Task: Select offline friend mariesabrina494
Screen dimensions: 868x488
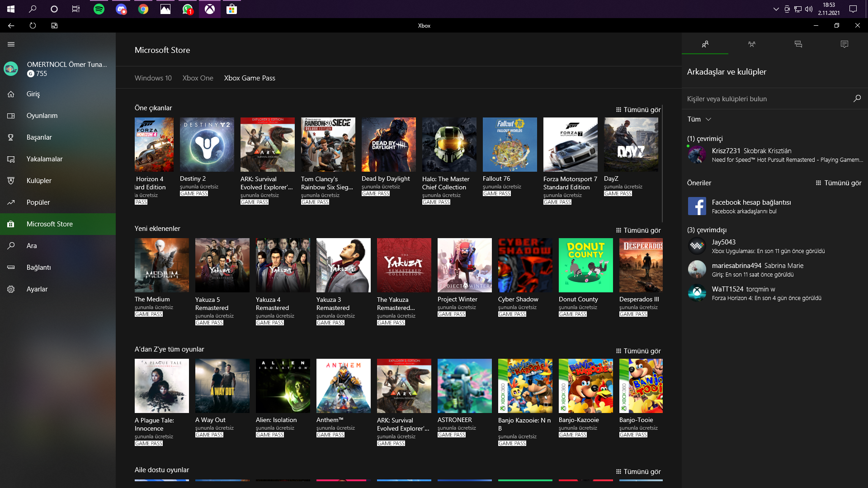Action: pos(775,270)
